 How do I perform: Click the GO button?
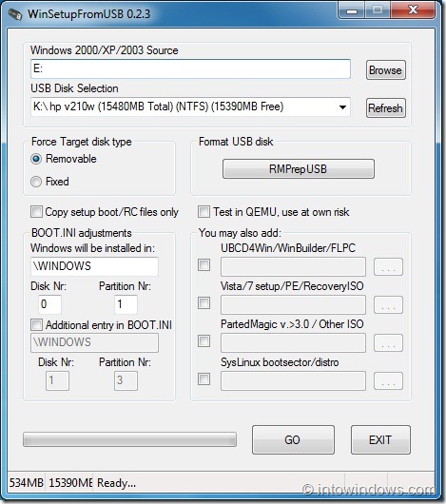point(293,439)
